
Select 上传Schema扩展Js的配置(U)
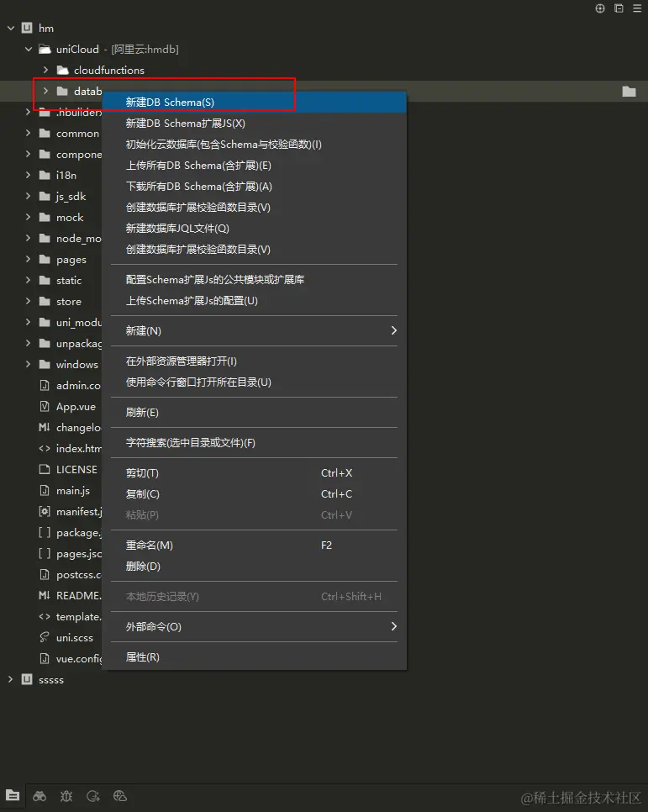click(x=254, y=301)
